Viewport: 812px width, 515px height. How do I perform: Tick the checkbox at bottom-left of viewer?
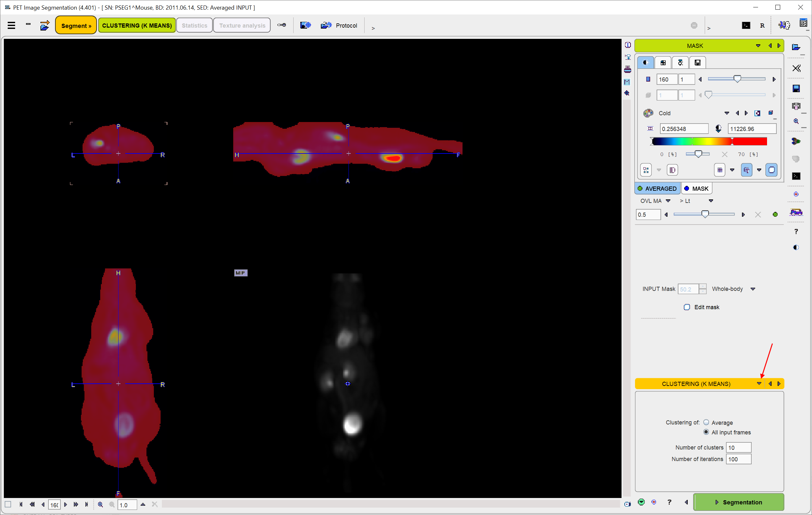click(x=8, y=504)
